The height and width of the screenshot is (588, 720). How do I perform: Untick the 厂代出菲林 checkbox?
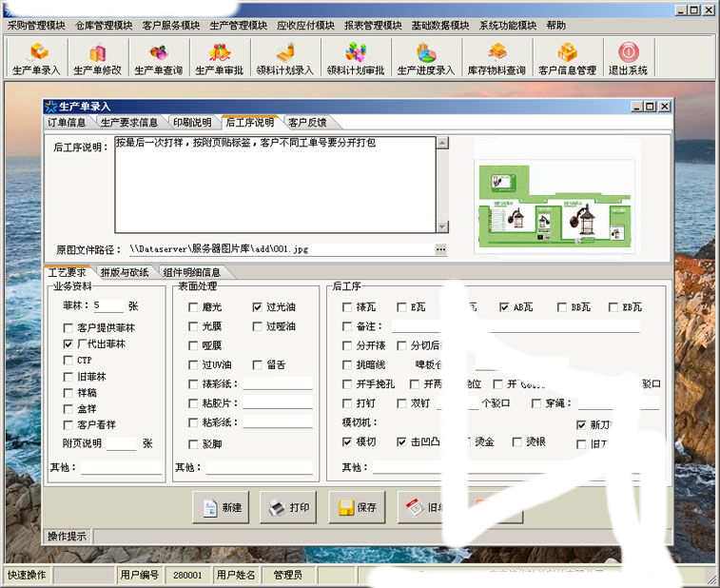[x=68, y=343]
